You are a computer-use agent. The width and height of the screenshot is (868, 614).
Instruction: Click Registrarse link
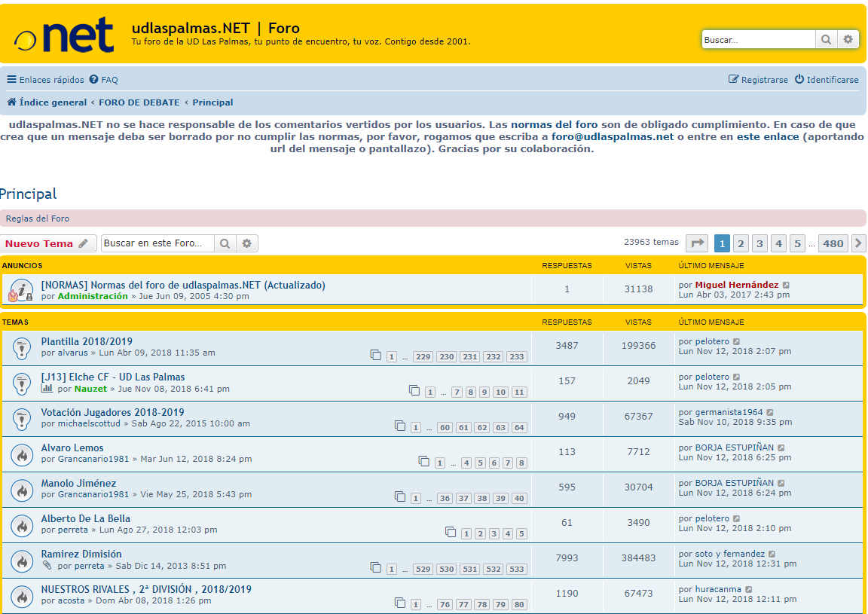click(758, 80)
